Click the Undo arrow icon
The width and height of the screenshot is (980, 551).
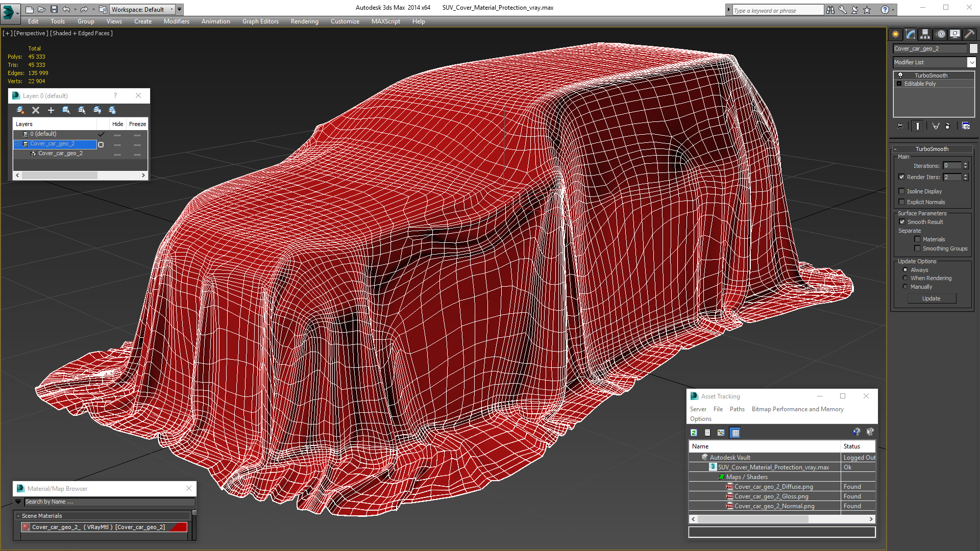[66, 9]
